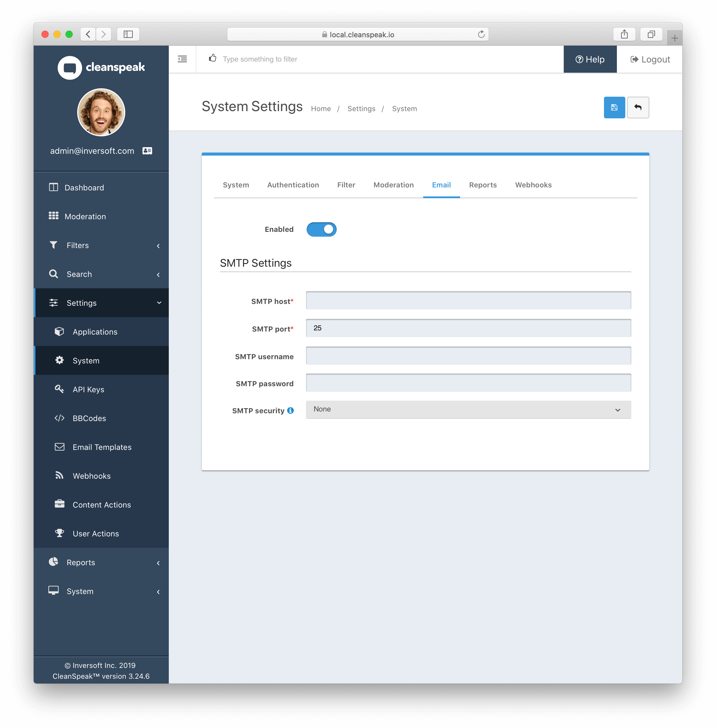Image resolution: width=716 pixels, height=728 pixels.
Task: Select the Authentication tab
Action: coord(293,184)
